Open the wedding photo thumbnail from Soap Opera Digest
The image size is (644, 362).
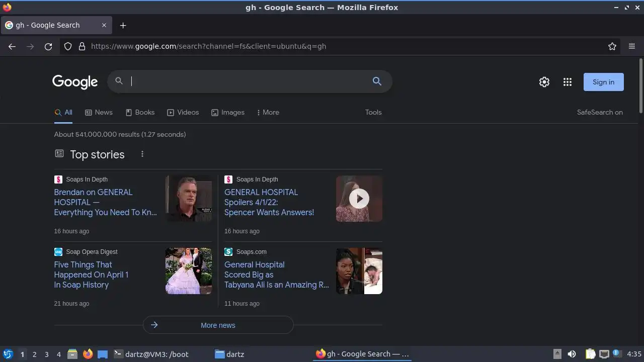(x=189, y=271)
